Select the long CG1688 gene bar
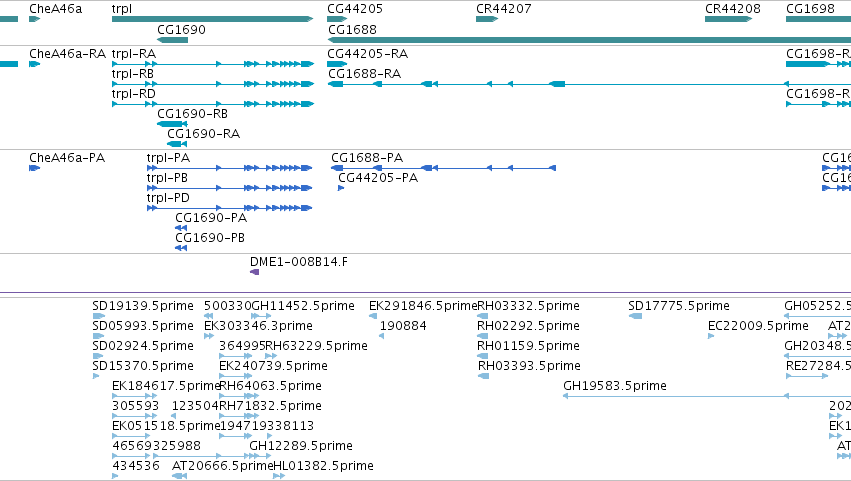Screen dimensions: 851x481 tap(589, 40)
